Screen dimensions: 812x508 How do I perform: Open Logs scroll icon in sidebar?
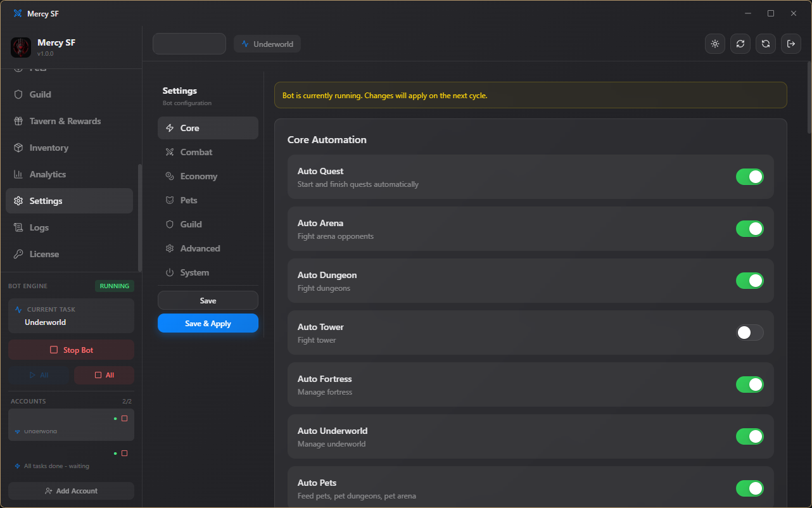coord(18,227)
